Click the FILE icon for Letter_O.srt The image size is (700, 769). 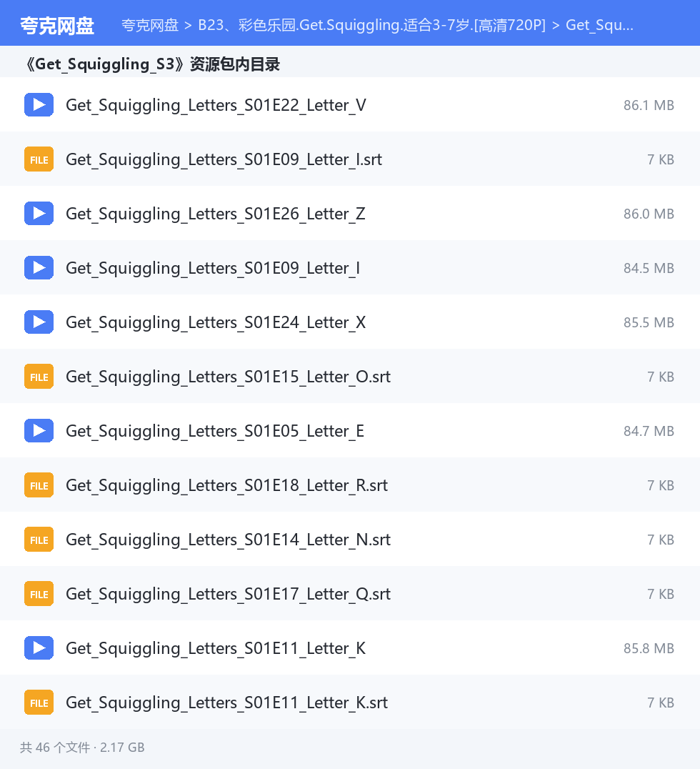click(x=39, y=376)
